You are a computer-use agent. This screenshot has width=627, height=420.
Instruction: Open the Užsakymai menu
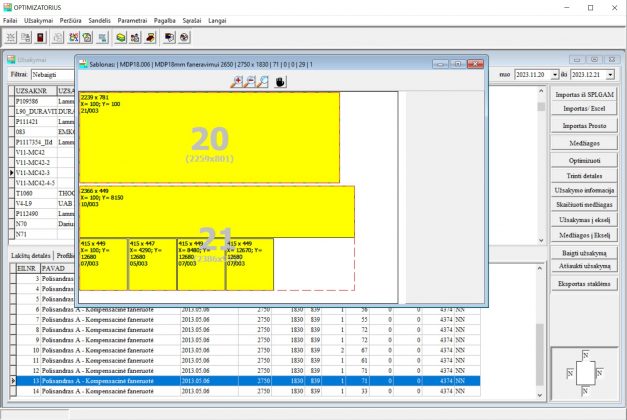pos(39,20)
